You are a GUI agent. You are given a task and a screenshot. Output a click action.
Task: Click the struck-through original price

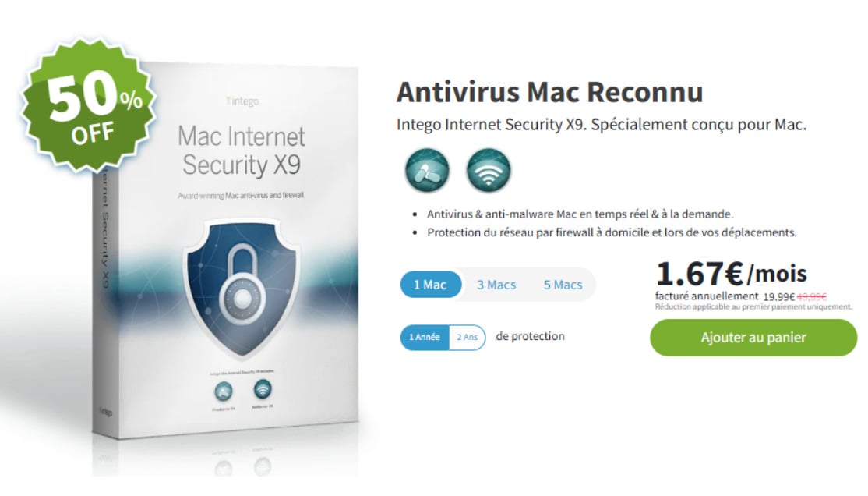(812, 297)
